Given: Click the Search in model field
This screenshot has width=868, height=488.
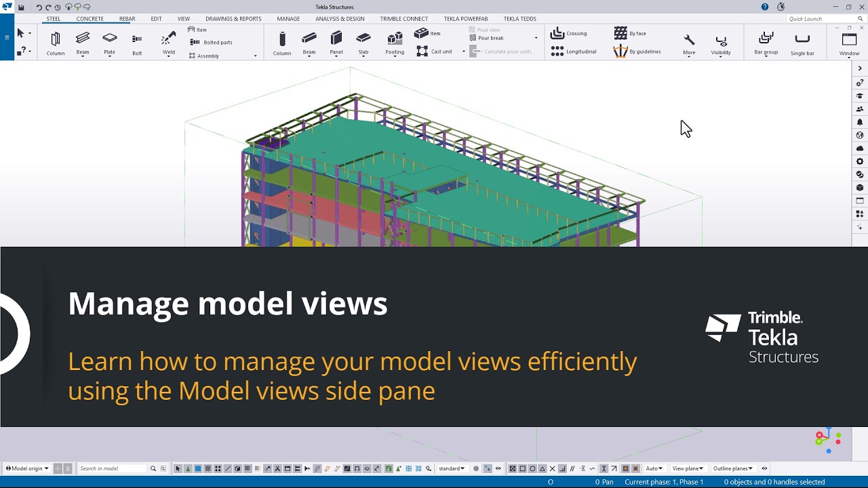Looking at the screenshot, I should click(112, 468).
